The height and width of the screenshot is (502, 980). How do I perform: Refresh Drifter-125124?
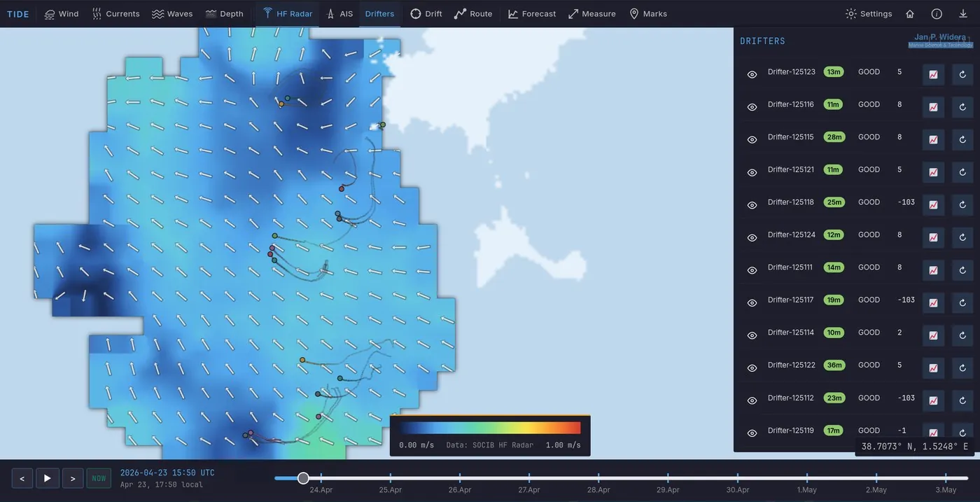[962, 237]
